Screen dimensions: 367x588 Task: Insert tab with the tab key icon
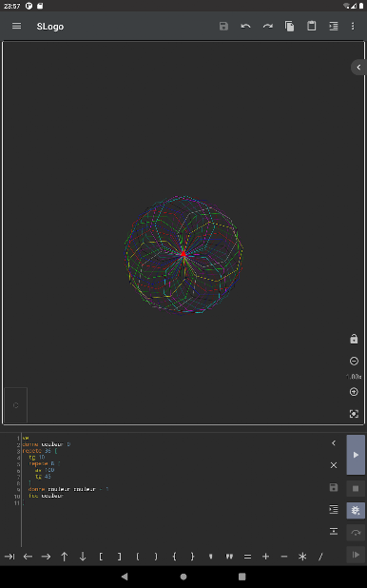tap(10, 557)
